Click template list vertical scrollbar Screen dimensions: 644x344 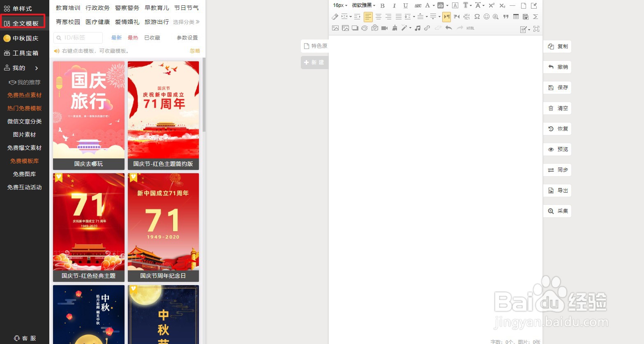tap(204, 95)
